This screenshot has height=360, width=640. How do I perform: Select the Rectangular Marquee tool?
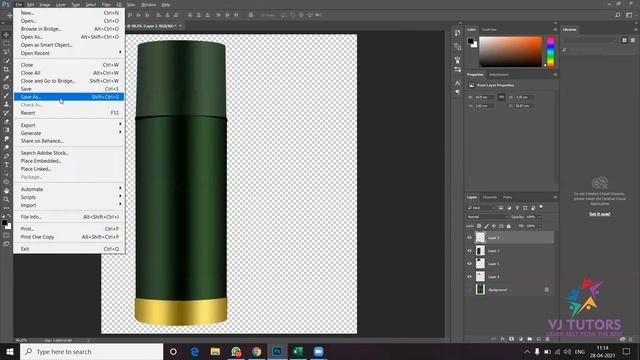[x=6, y=43]
